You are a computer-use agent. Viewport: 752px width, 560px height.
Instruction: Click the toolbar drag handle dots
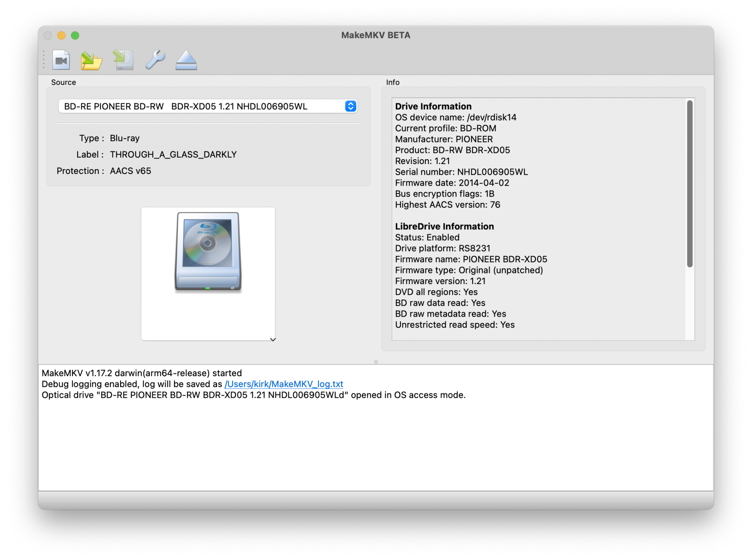coord(44,60)
